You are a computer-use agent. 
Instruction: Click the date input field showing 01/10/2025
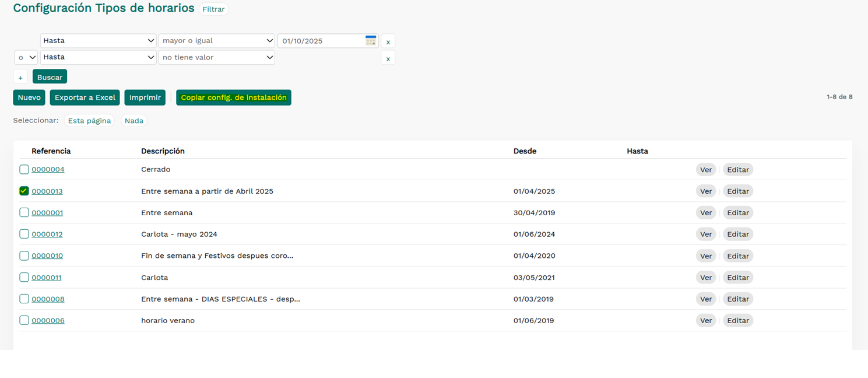[321, 41]
